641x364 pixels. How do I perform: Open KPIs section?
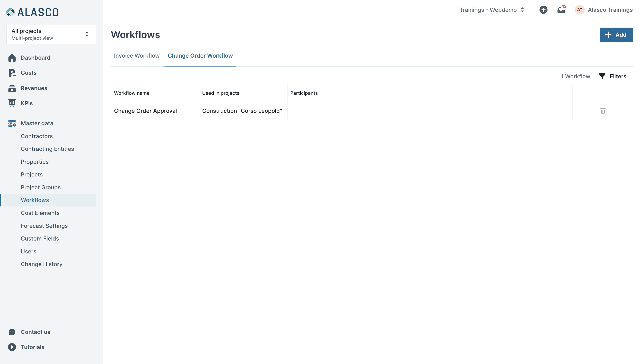coord(27,103)
